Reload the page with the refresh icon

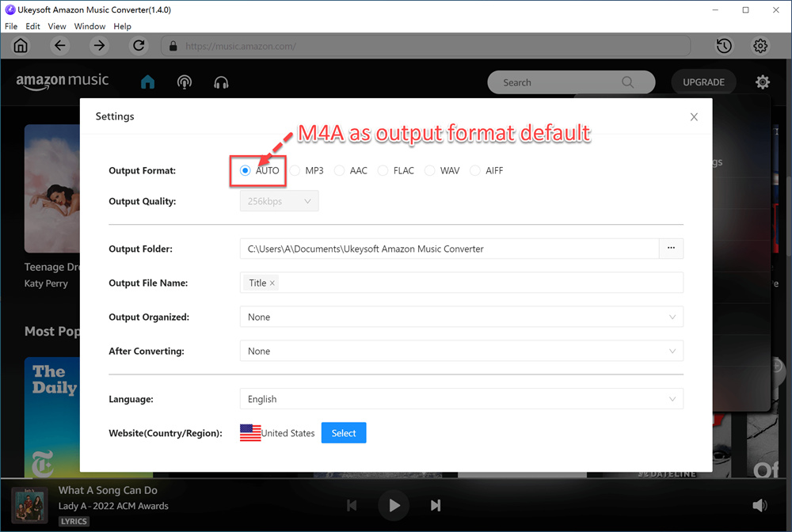point(139,46)
